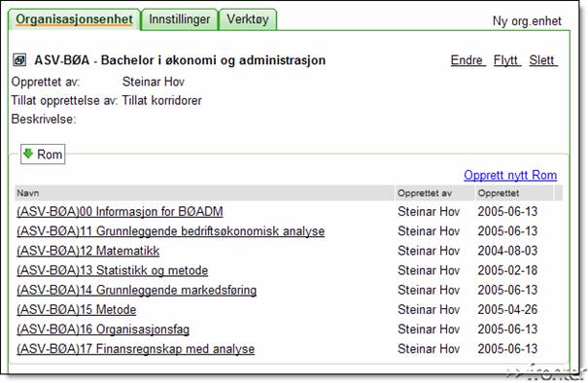Collapse the Rom section
Screen dimensions: 588x383
43,155
